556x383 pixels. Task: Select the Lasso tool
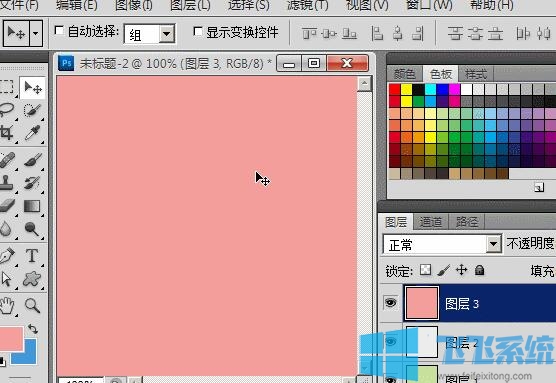coord(6,110)
